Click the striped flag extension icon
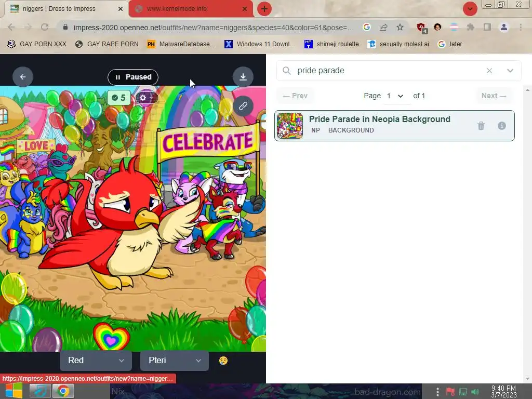Viewport: 532px width, 399px height. click(454, 27)
